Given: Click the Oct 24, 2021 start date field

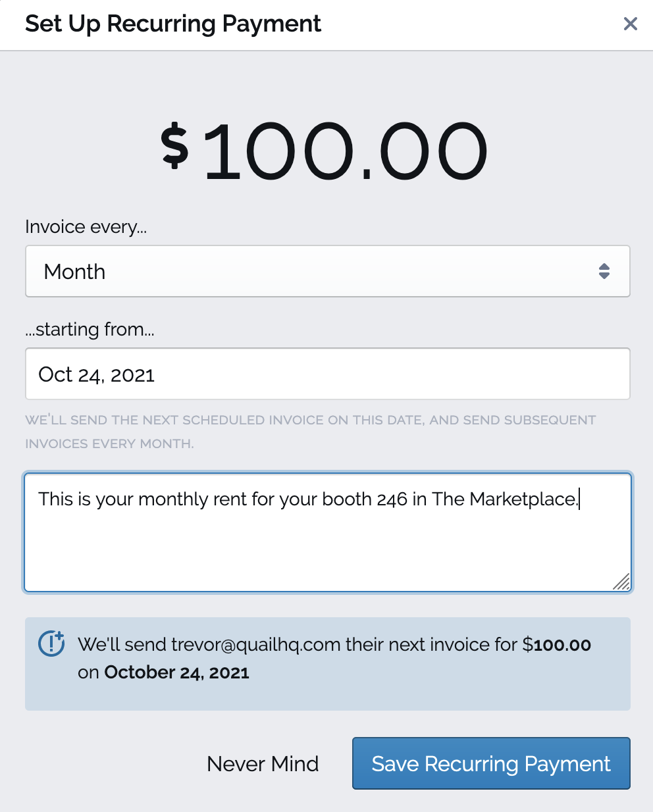Looking at the screenshot, I should [327, 374].
